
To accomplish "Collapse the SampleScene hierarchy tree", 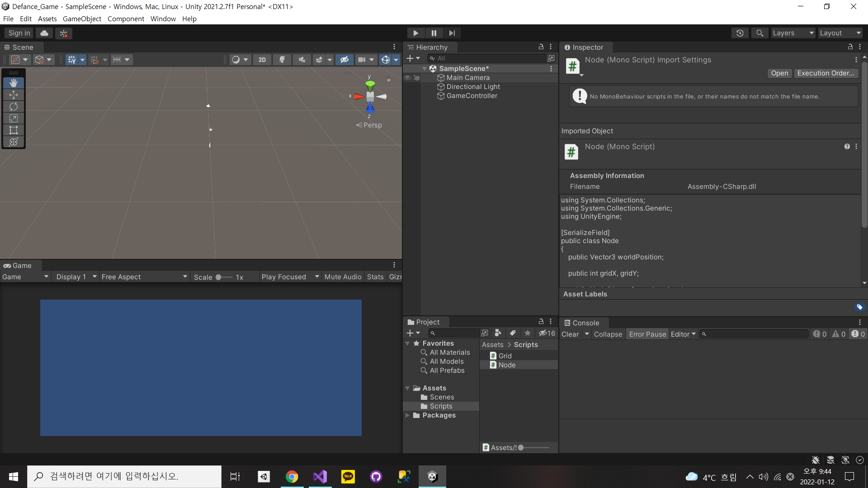I will point(425,69).
